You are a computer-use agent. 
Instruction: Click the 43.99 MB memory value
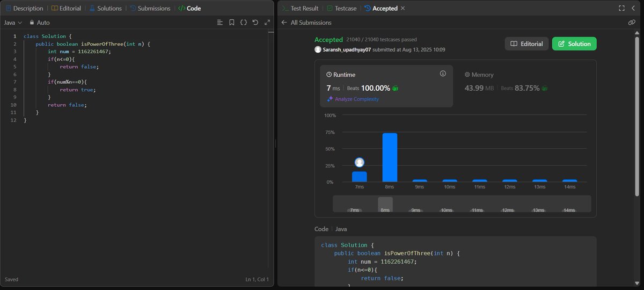479,88
